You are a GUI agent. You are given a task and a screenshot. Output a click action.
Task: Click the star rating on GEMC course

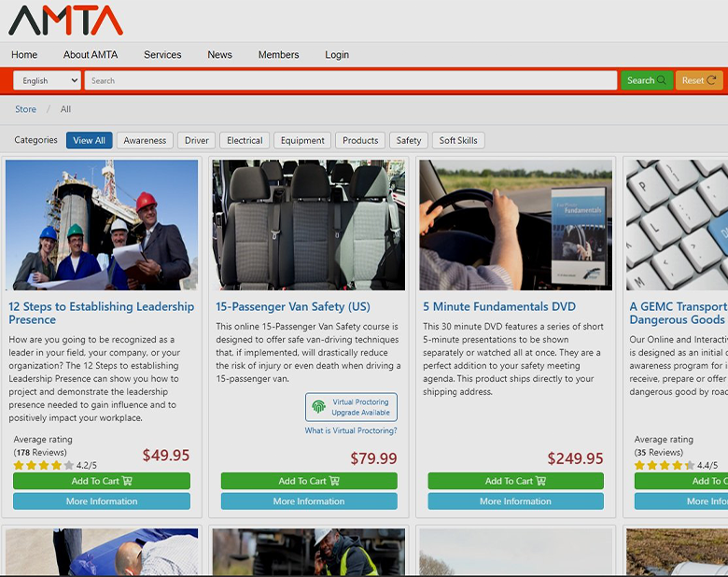664,465
